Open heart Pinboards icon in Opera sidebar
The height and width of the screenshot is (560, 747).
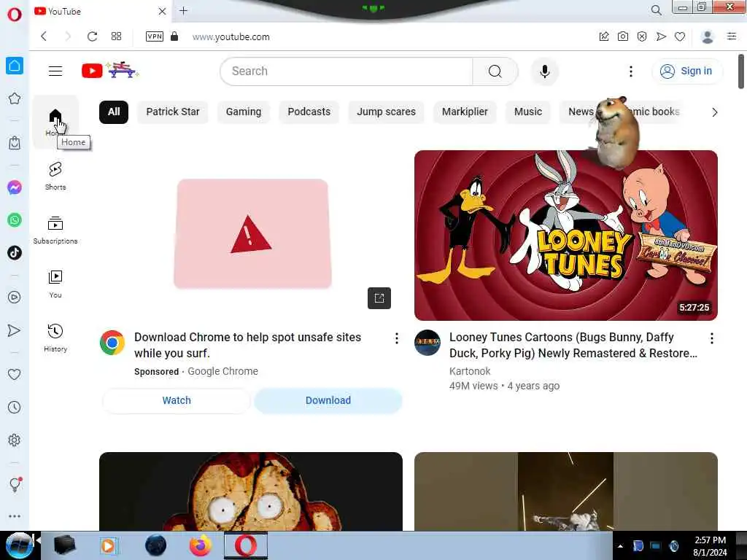click(x=15, y=374)
